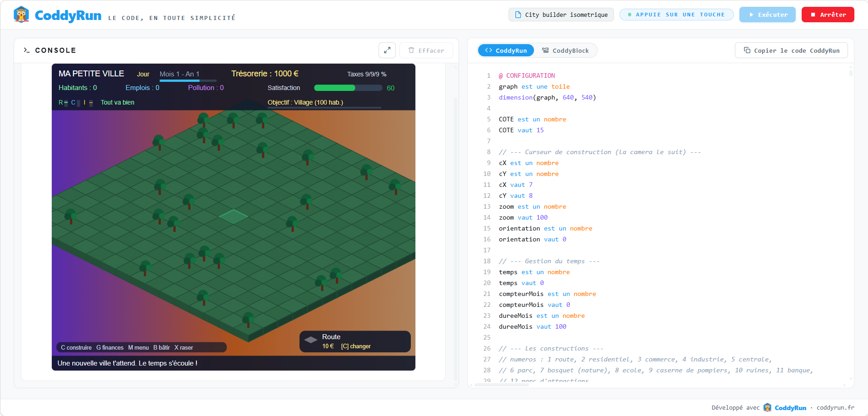Click the MA PETITE VILLE title
The width and height of the screenshot is (868, 416).
coord(91,74)
